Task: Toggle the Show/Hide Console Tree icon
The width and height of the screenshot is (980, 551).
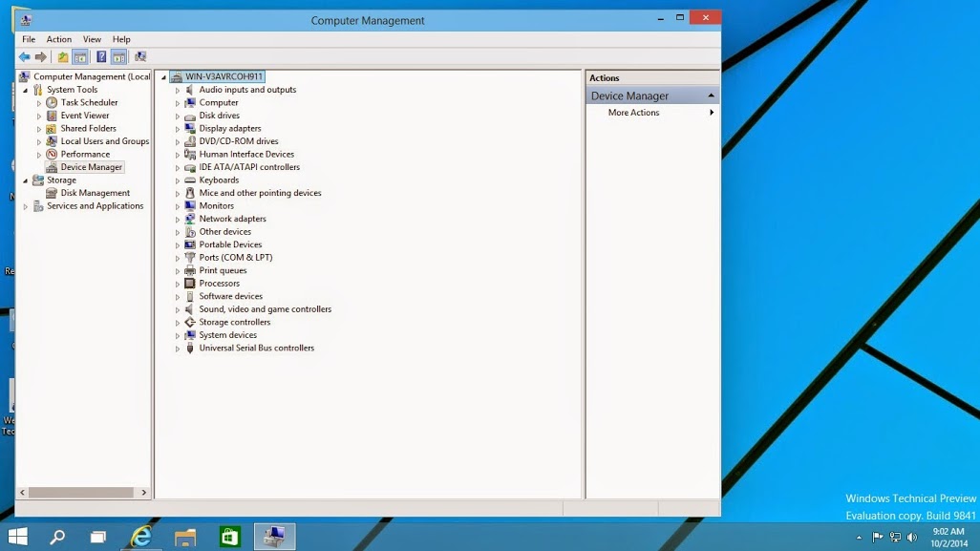Action: [80, 57]
